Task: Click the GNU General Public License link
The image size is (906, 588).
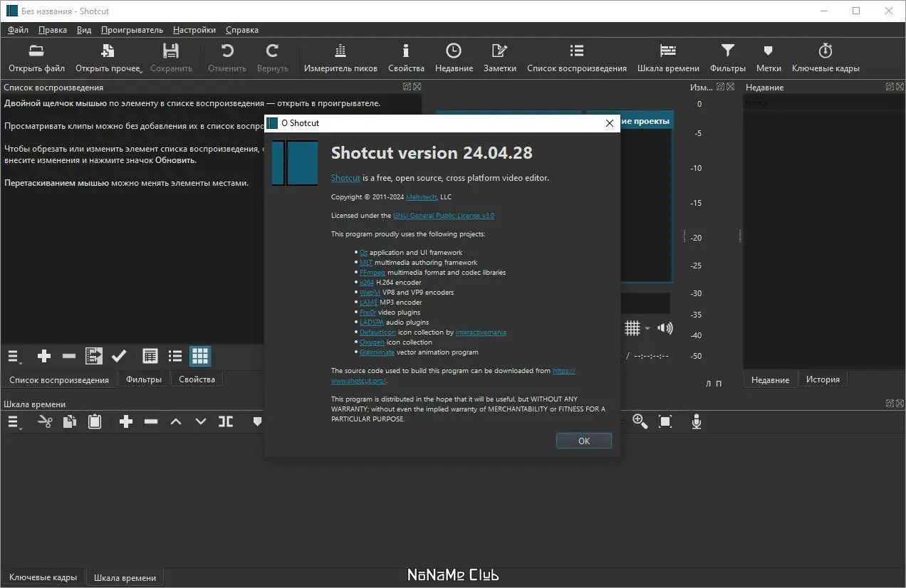Action: (x=444, y=215)
